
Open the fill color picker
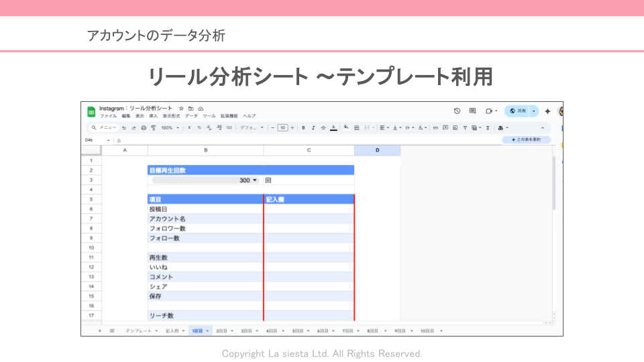point(346,127)
